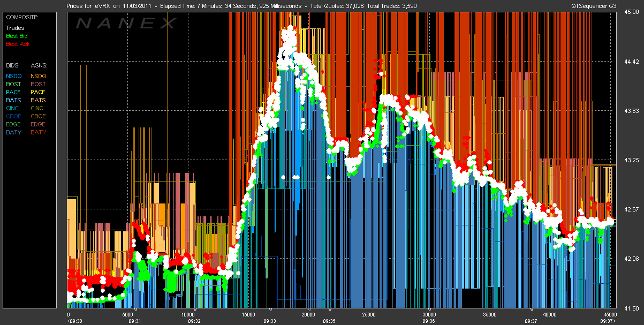Click the 15000 tick on the x-axis
The image size is (644, 325).
248,315
